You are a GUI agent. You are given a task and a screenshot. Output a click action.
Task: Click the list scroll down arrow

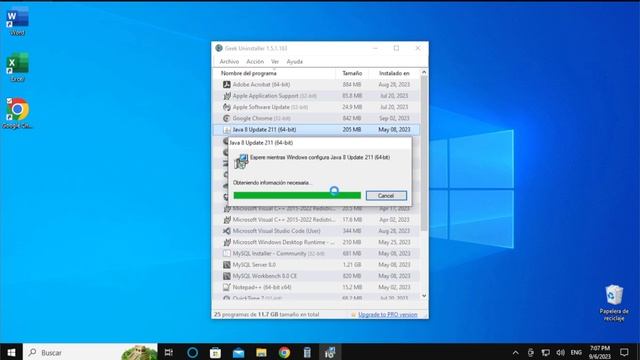tap(424, 296)
